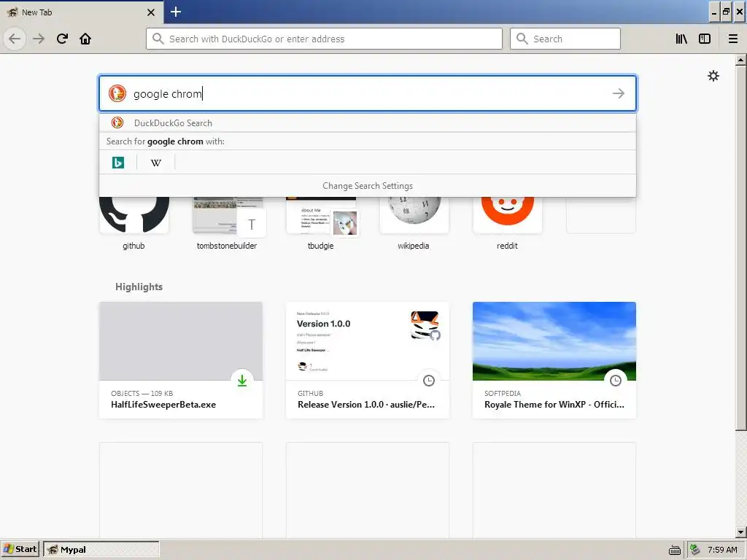Image resolution: width=747 pixels, height=560 pixels.
Task: Click the network status tray icon
Action: [695, 550]
